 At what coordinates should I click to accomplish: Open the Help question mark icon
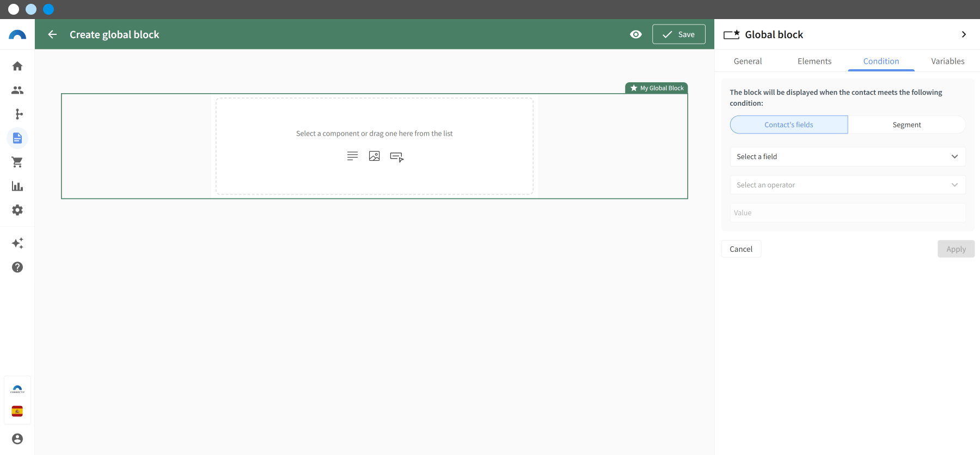click(x=17, y=267)
